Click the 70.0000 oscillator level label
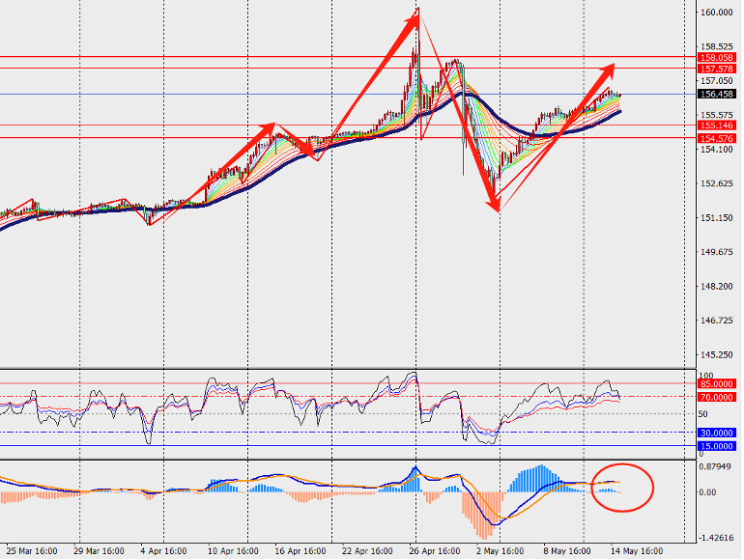744x560 pixels. 717,397
